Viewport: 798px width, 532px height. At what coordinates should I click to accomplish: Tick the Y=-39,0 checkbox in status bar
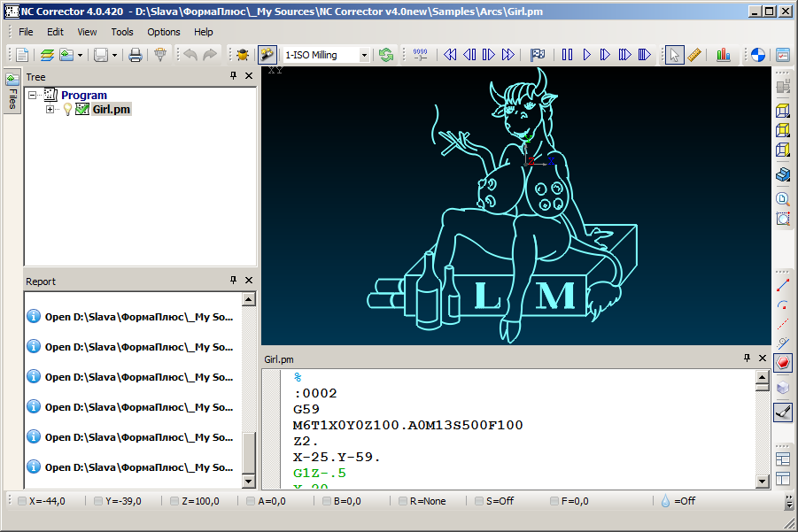pyautogui.click(x=98, y=501)
